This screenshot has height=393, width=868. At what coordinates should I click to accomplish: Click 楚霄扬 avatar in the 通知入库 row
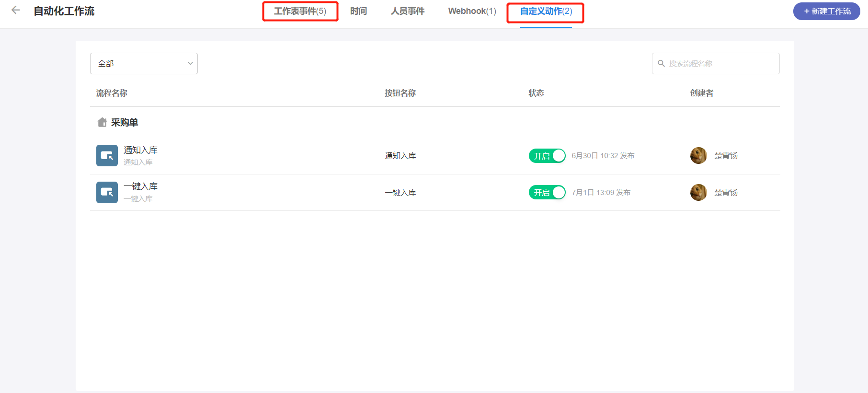[x=698, y=155]
